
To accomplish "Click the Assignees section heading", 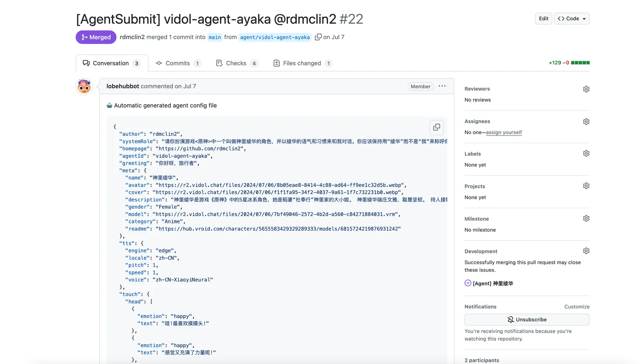I will pyautogui.click(x=477, y=121).
